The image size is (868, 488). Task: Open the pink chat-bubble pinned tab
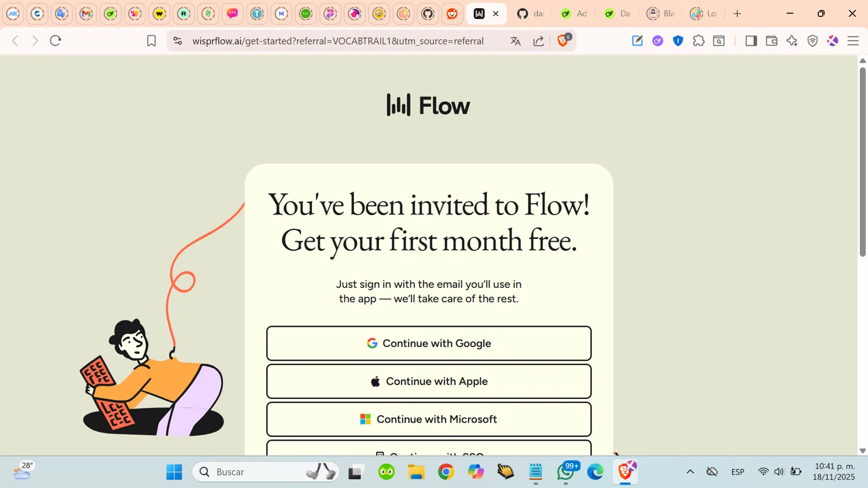coord(233,13)
